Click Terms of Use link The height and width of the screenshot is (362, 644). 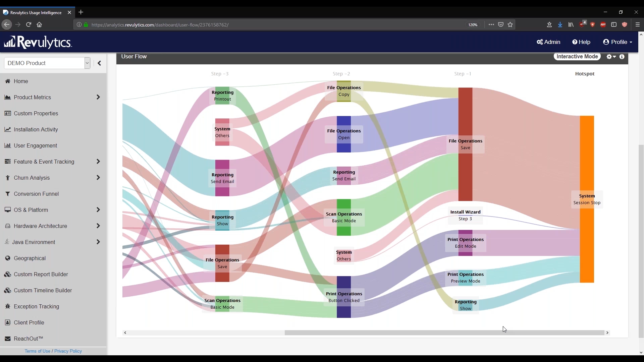38,351
